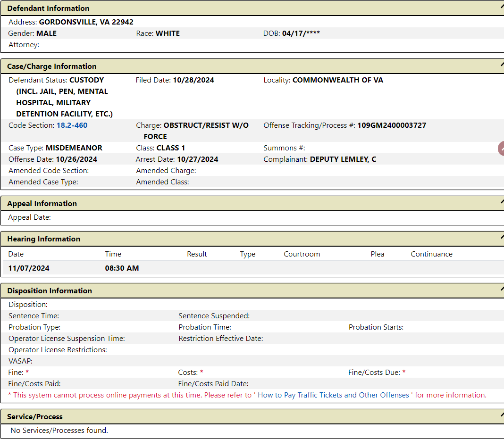
Task: Open code section 18.2-460 link
Action: click(72, 125)
